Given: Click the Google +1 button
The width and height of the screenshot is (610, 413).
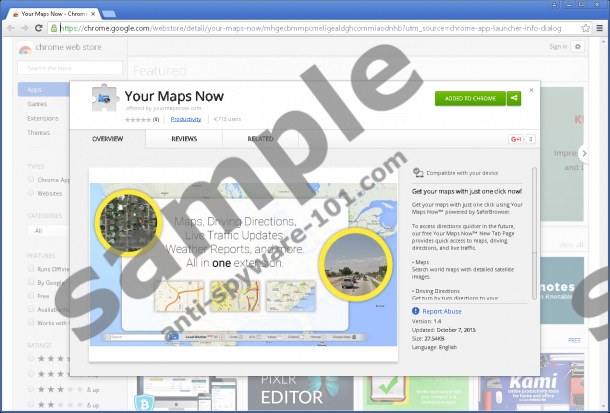Looking at the screenshot, I should 516,139.
